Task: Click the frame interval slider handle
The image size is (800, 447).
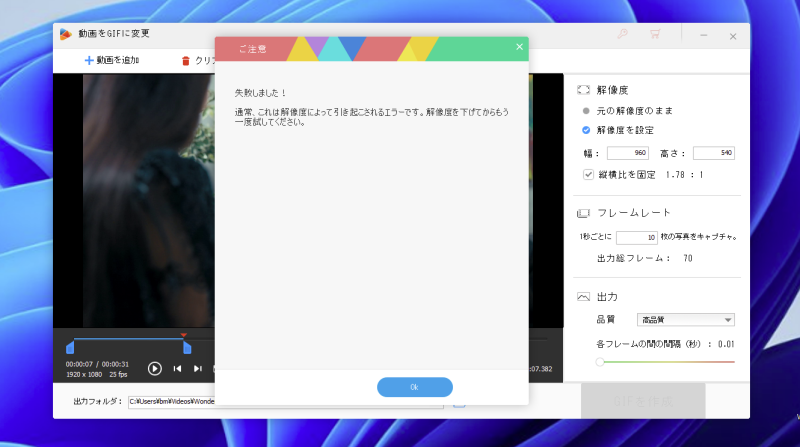Action: click(x=599, y=362)
